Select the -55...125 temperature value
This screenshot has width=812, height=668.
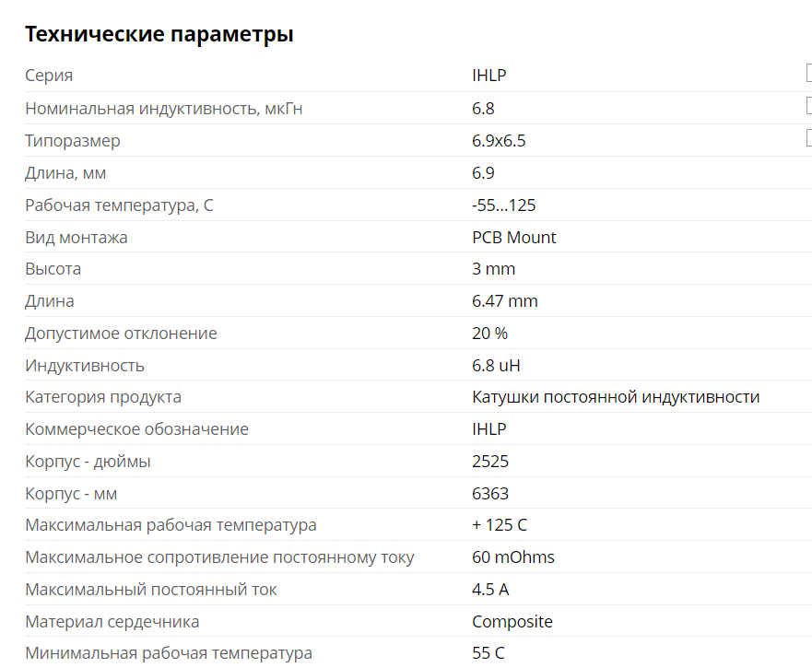503,205
